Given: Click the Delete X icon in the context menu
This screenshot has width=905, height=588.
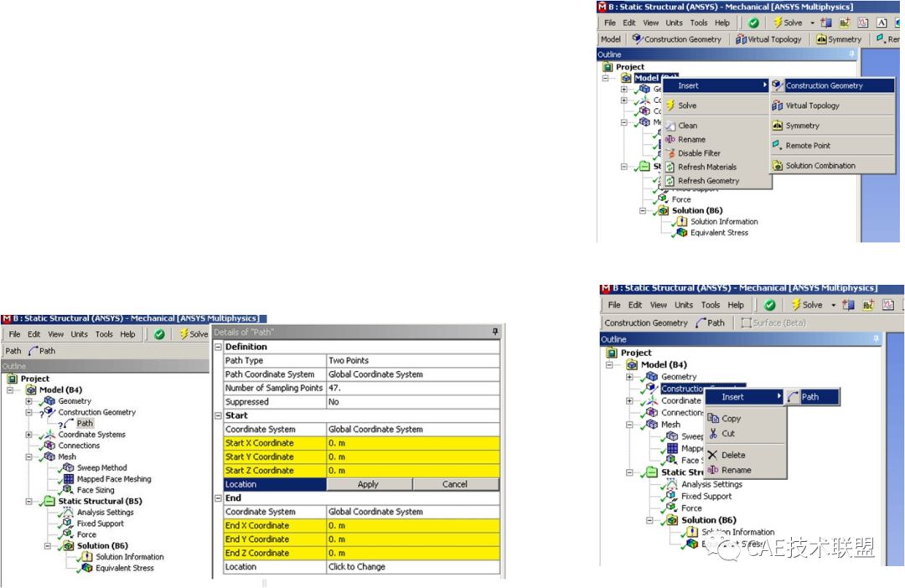Looking at the screenshot, I should pyautogui.click(x=713, y=455).
